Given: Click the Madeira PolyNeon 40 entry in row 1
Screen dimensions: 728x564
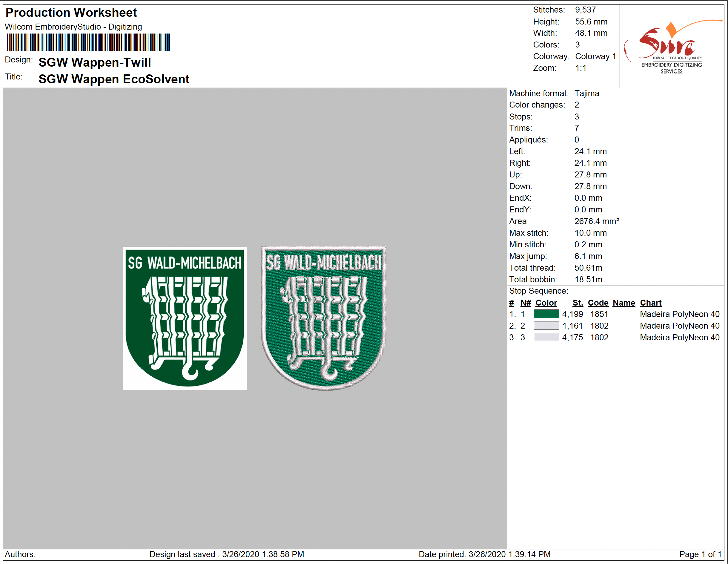Looking at the screenshot, I should point(679,314).
